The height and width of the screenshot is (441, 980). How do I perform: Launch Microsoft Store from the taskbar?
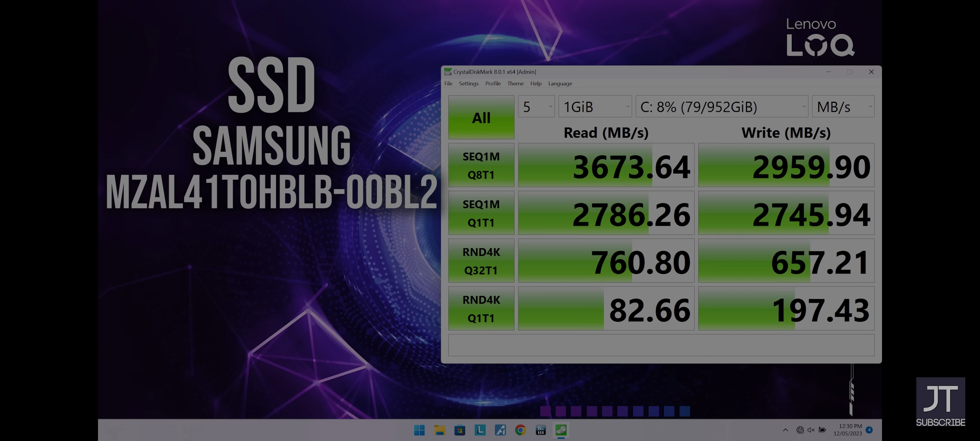460,430
